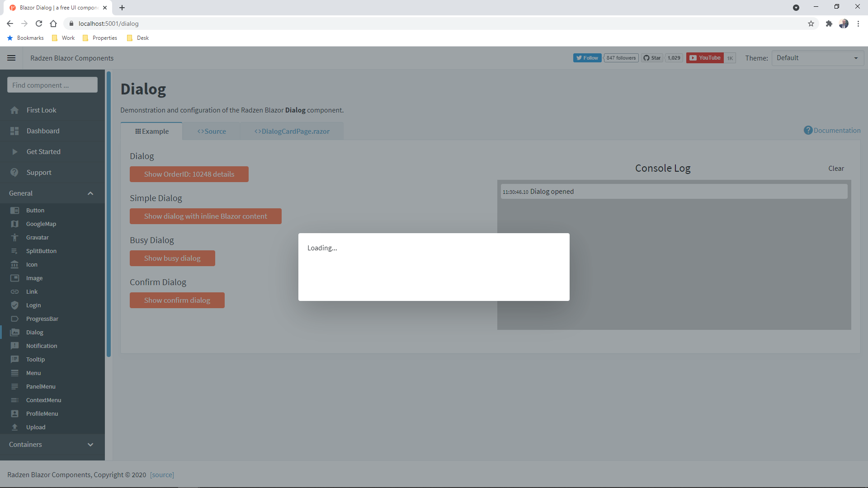Viewport: 868px width, 488px height.
Task: Switch to the Source tab
Action: click(211, 131)
